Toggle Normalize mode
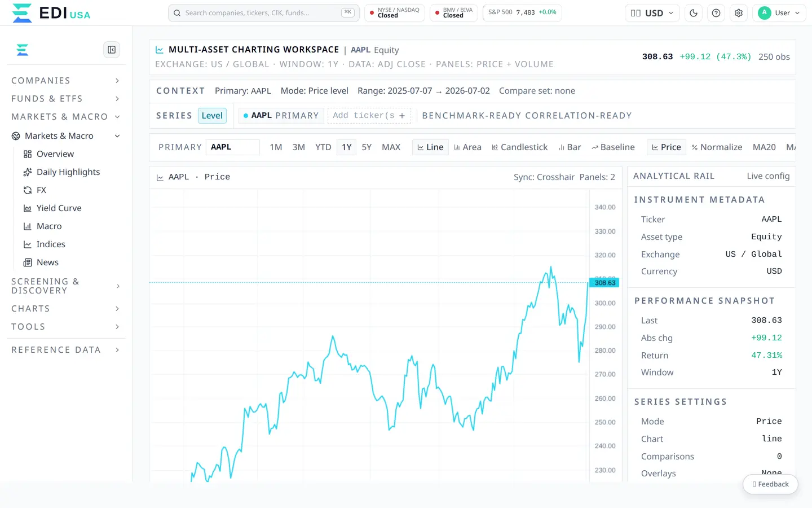 [717, 147]
